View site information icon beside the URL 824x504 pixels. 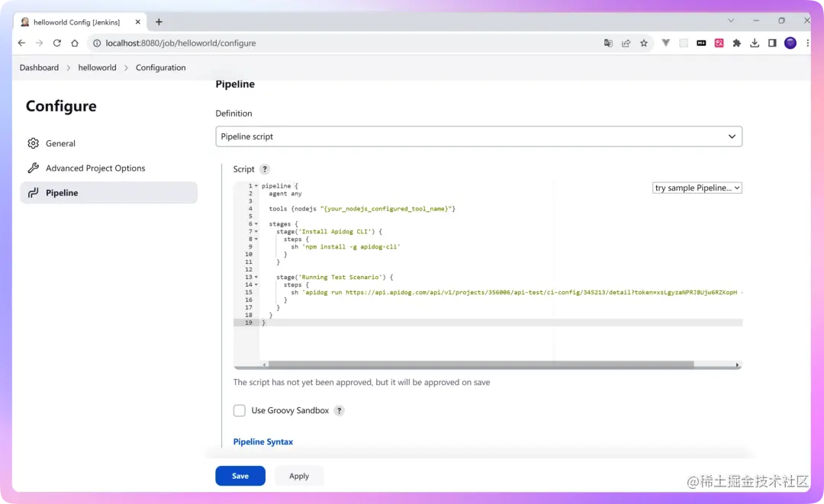click(97, 43)
